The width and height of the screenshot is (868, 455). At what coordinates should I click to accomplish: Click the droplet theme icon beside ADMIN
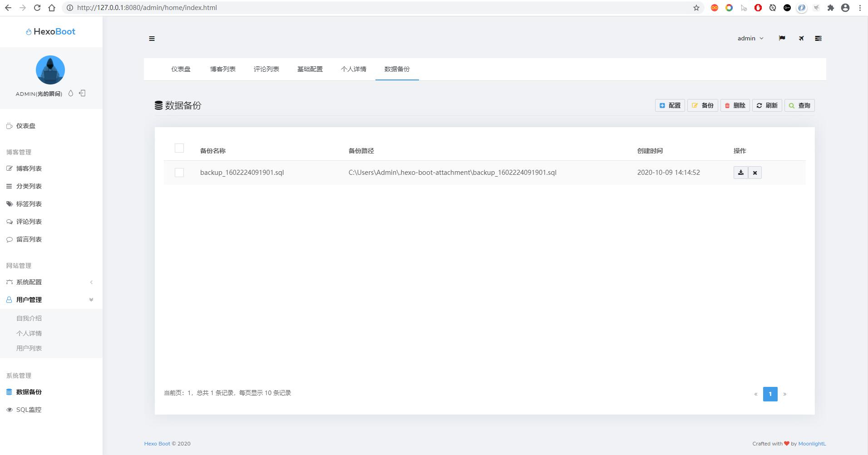click(70, 93)
